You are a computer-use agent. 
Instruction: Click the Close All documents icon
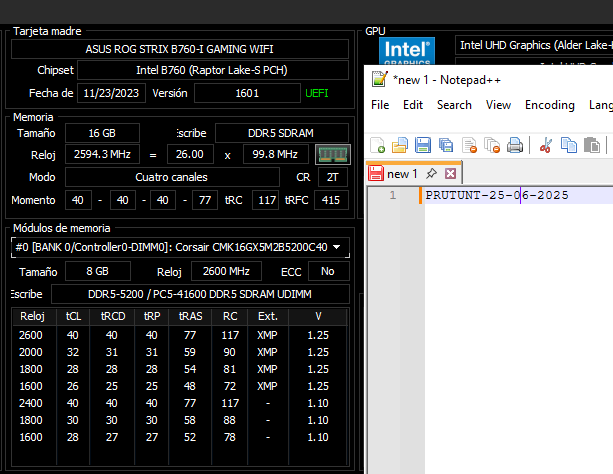(x=492, y=145)
